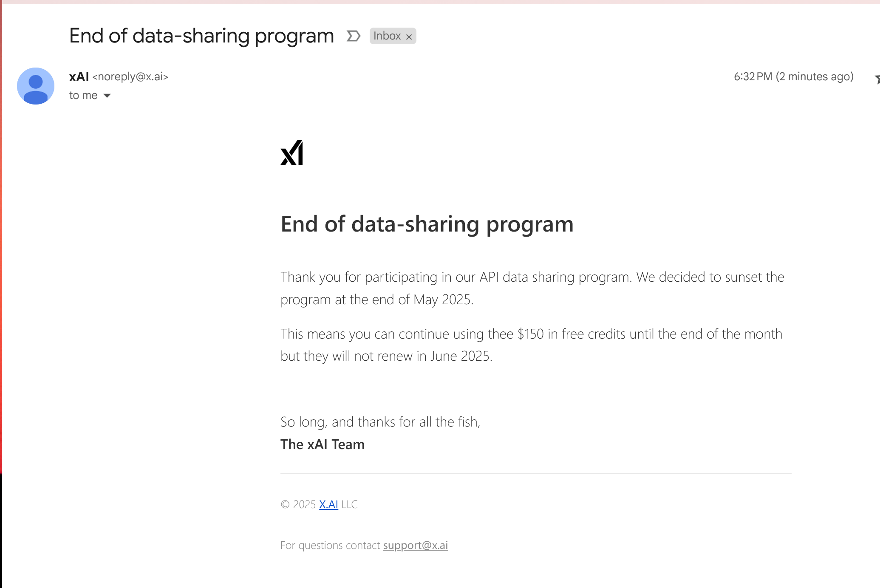The image size is (880, 588).
Task: Click the 'thanks for all the fish' line
Action: pos(380,422)
